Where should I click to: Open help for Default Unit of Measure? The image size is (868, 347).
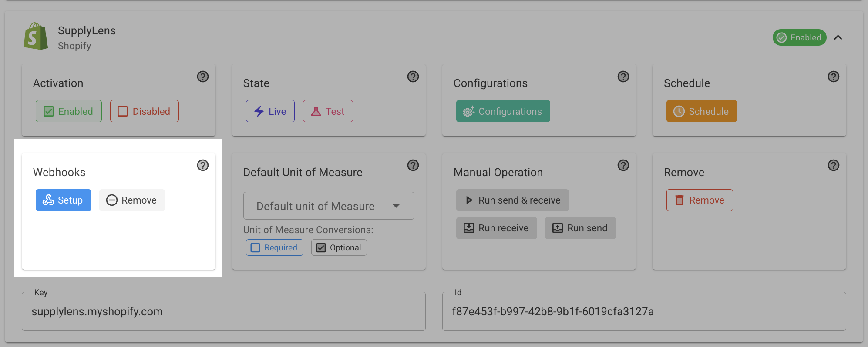click(x=413, y=165)
